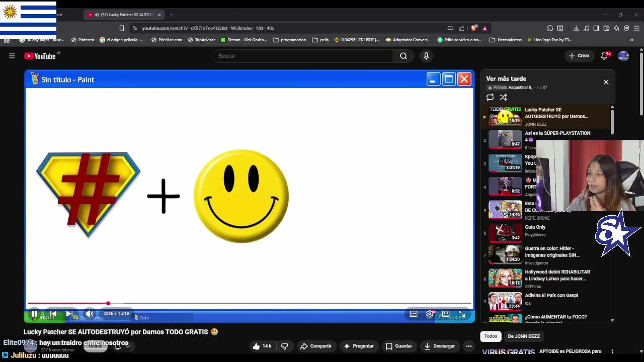
Task: Click the Crear button
Action: pyautogui.click(x=579, y=56)
